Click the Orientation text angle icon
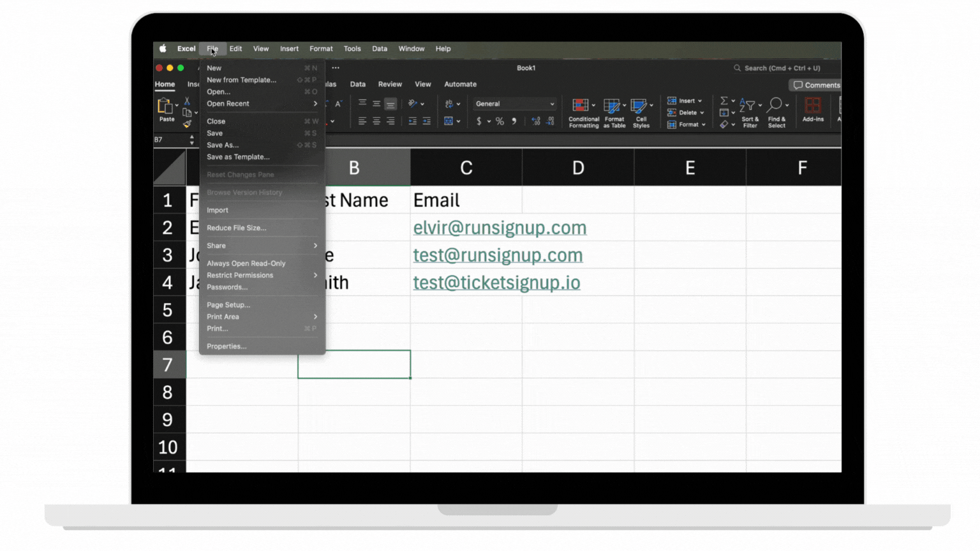This screenshot has width=980, height=551. tap(413, 103)
